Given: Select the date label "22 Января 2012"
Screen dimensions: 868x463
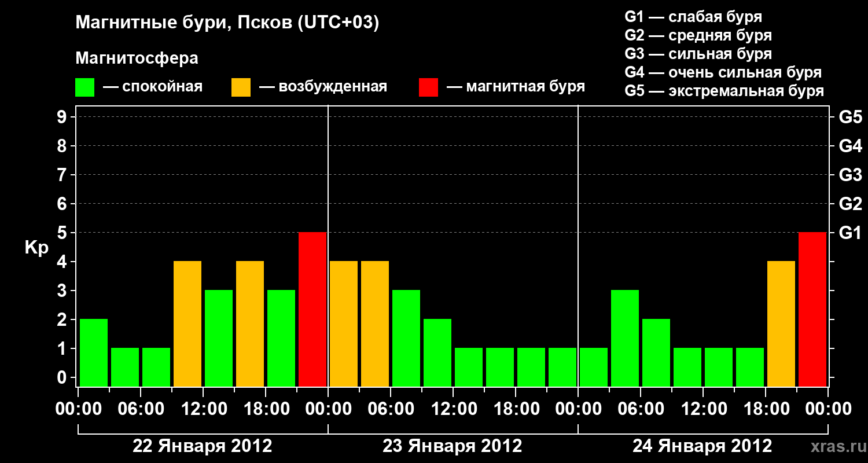Looking at the screenshot, I should coord(203,446).
